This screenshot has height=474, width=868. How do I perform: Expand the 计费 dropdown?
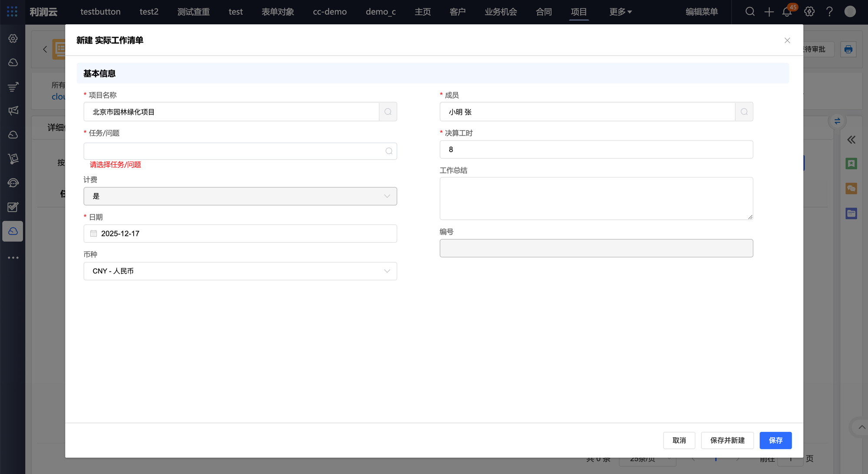tap(240, 196)
